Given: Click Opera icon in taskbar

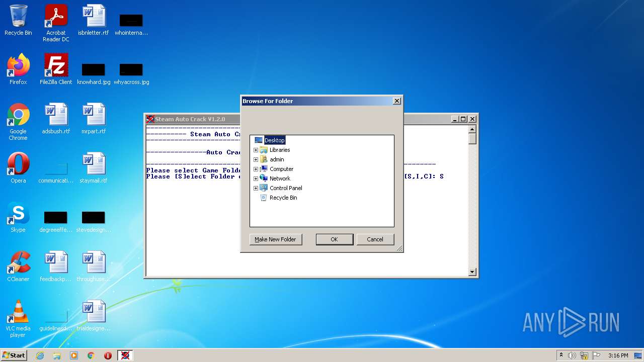Looking at the screenshot, I should click(108, 355).
